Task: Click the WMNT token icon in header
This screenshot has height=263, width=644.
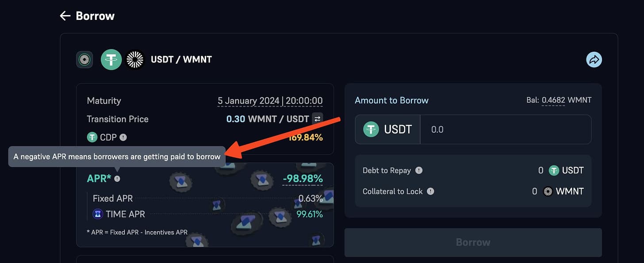Action: [x=135, y=59]
